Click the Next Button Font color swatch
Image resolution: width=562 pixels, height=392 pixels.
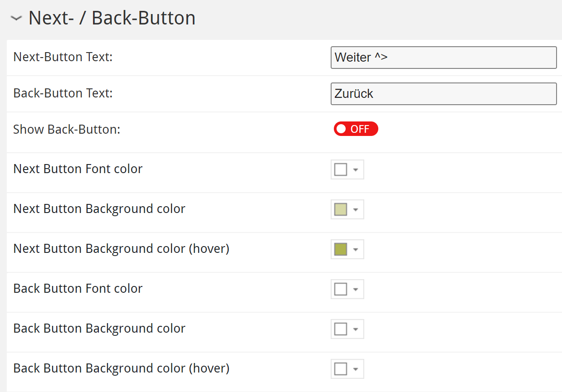[341, 169]
